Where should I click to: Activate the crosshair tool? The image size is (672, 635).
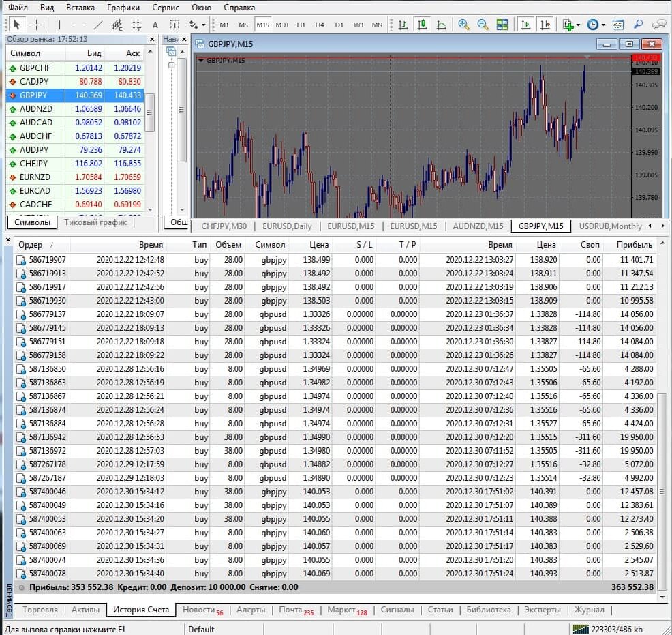click(36, 25)
